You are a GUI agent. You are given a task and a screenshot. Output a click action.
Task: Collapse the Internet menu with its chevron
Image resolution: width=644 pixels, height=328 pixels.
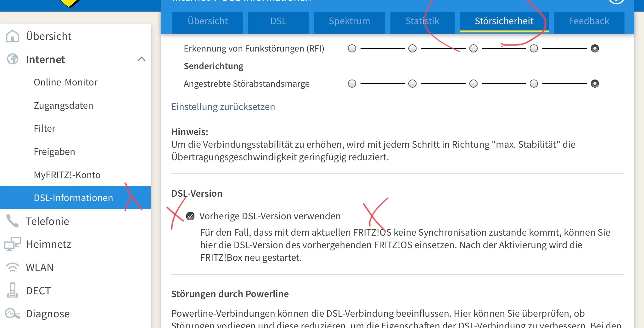142,59
